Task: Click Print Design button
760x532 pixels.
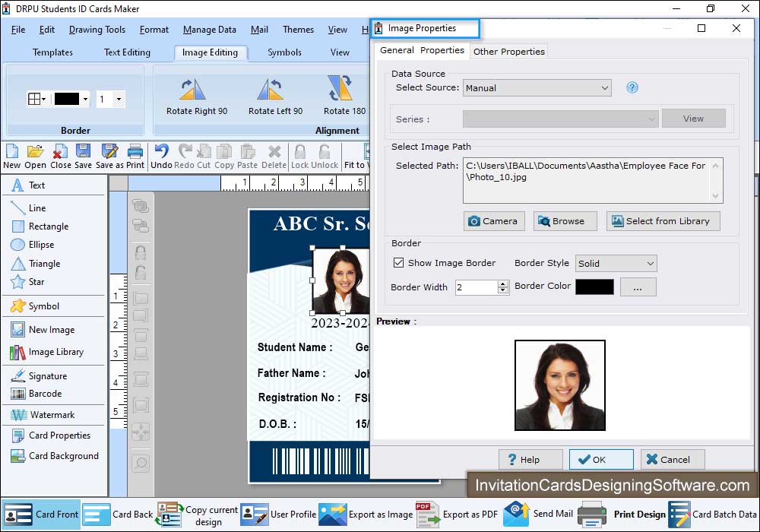Action: 622,515
